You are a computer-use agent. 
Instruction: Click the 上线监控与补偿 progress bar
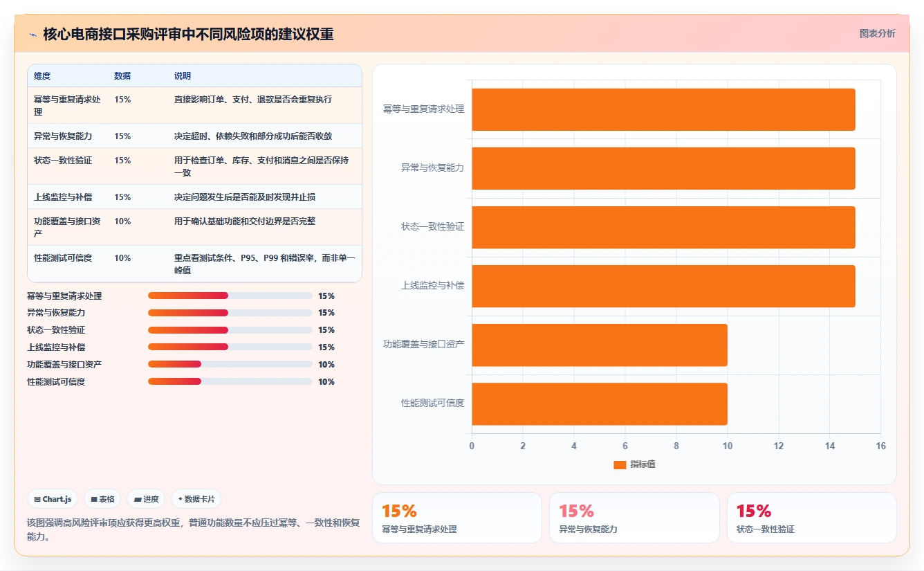230,347
